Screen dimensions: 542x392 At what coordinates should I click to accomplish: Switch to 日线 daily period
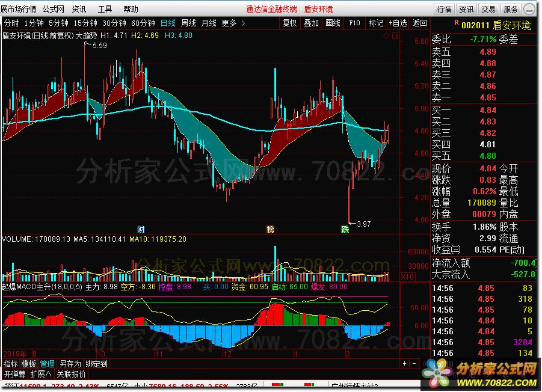(x=168, y=23)
